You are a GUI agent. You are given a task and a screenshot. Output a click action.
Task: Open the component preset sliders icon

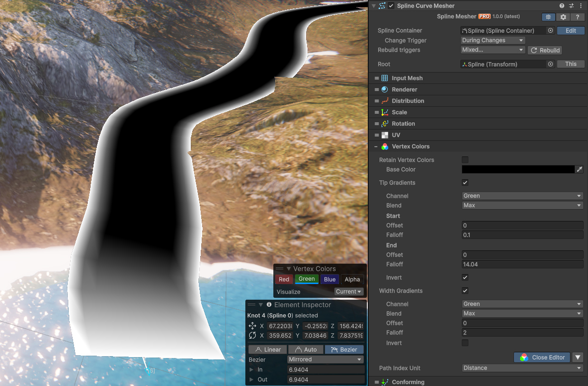(571, 6)
